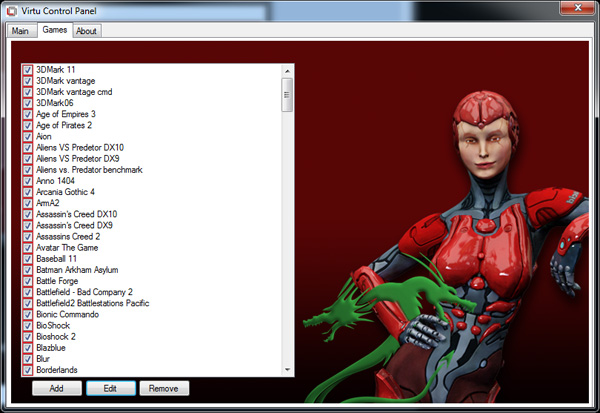This screenshot has width=600, height=413.
Task: Click the games list scroll up arrow
Action: [x=287, y=71]
